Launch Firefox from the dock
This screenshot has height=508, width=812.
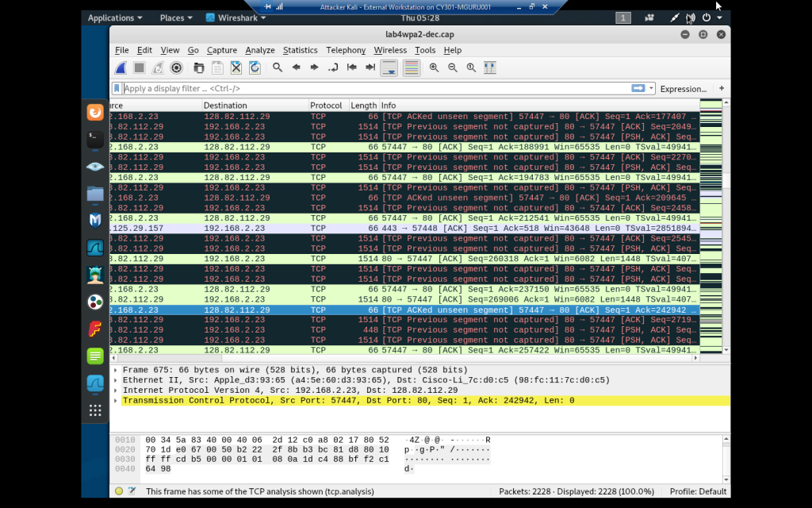coord(95,113)
